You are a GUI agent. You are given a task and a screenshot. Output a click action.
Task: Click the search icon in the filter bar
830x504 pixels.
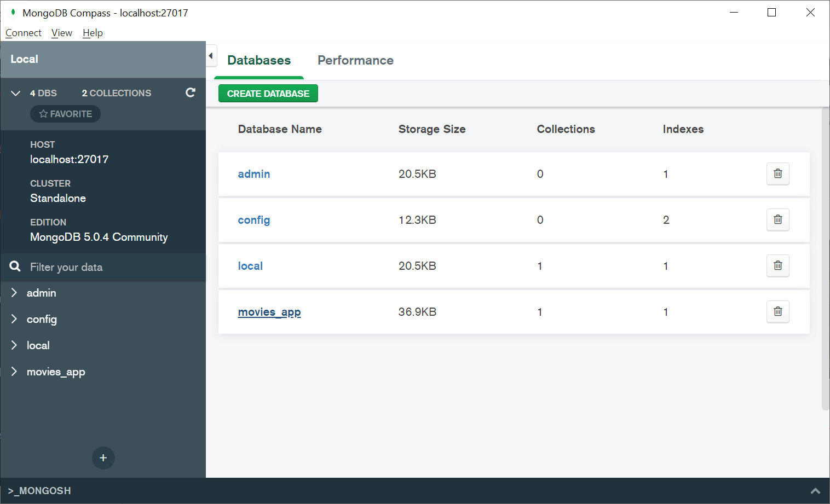pyautogui.click(x=14, y=267)
